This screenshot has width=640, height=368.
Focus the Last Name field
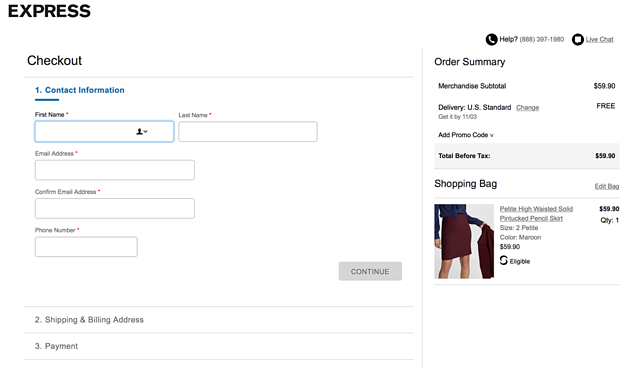pos(248,131)
